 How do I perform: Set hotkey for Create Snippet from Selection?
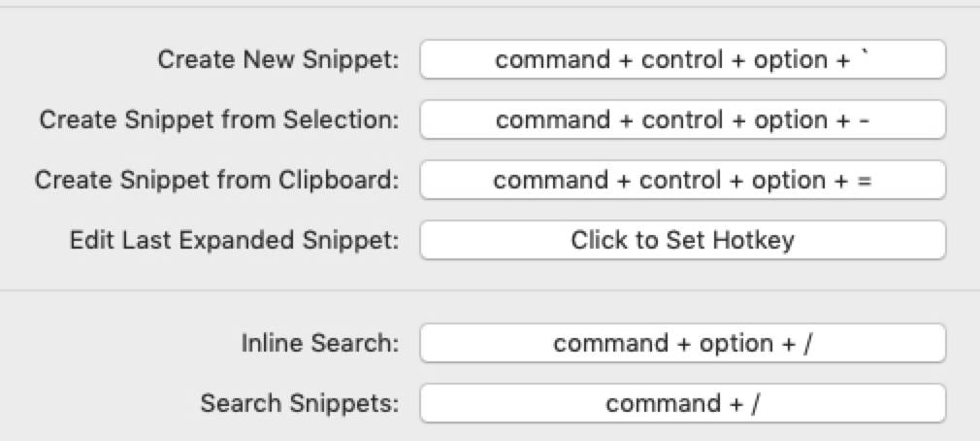682,119
